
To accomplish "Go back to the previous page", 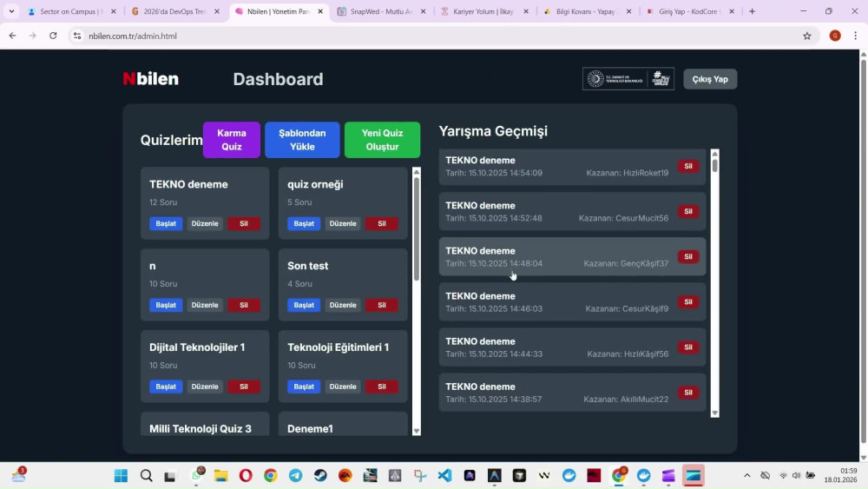I will [12, 36].
